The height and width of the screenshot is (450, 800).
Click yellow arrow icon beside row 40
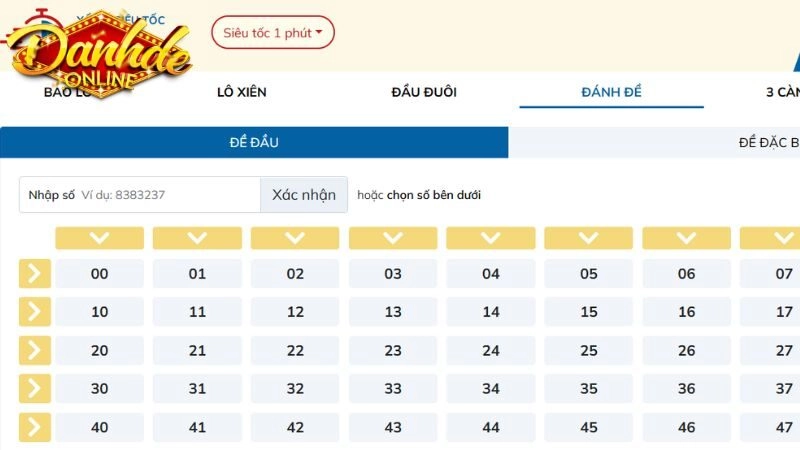(x=35, y=428)
